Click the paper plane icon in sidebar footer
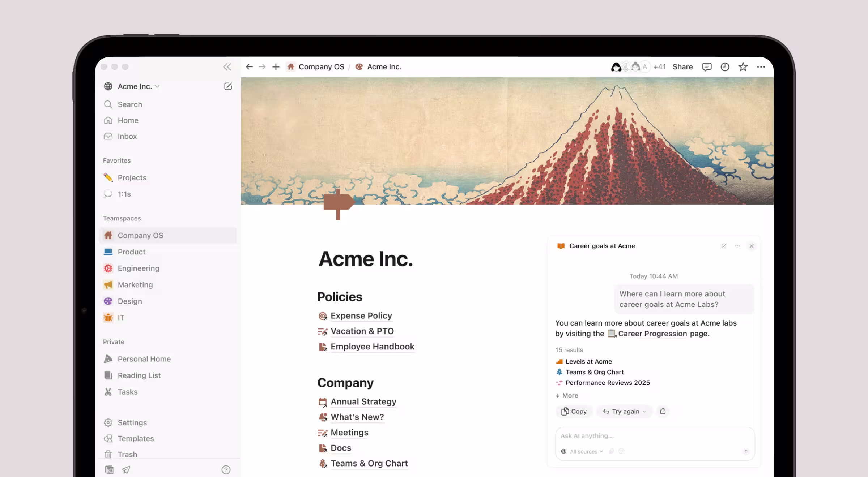The width and height of the screenshot is (868, 477). tap(126, 469)
